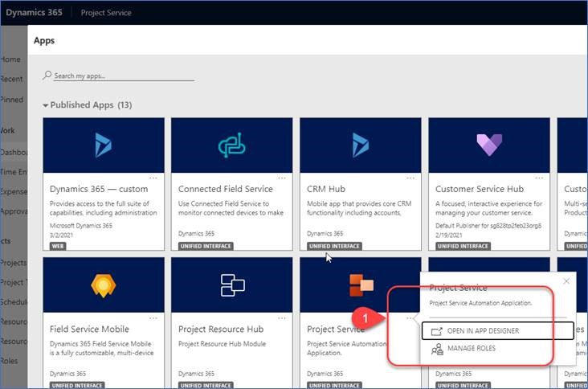Open more options for Dynamics 365 — custom
The image size is (588, 389).
pyautogui.click(x=153, y=178)
